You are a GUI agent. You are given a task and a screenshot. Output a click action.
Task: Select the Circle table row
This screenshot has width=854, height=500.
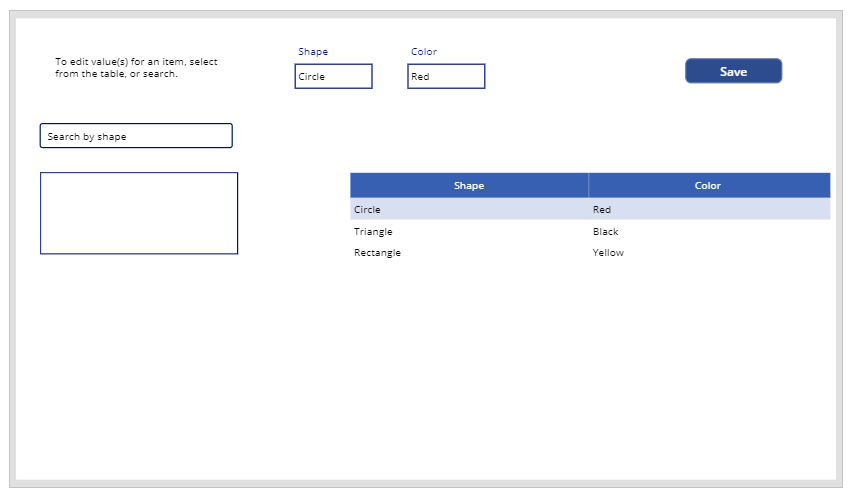pyautogui.click(x=590, y=209)
